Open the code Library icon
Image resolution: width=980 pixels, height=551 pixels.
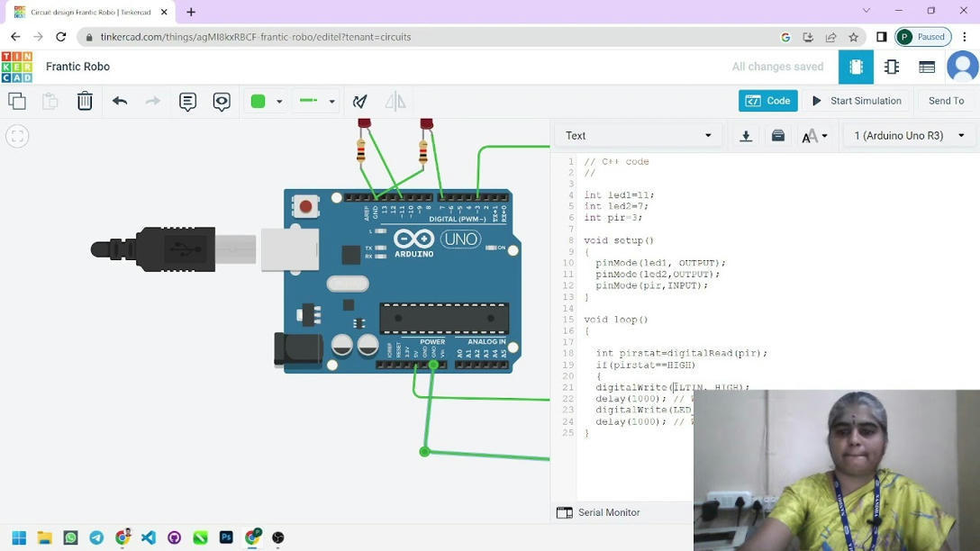click(777, 135)
